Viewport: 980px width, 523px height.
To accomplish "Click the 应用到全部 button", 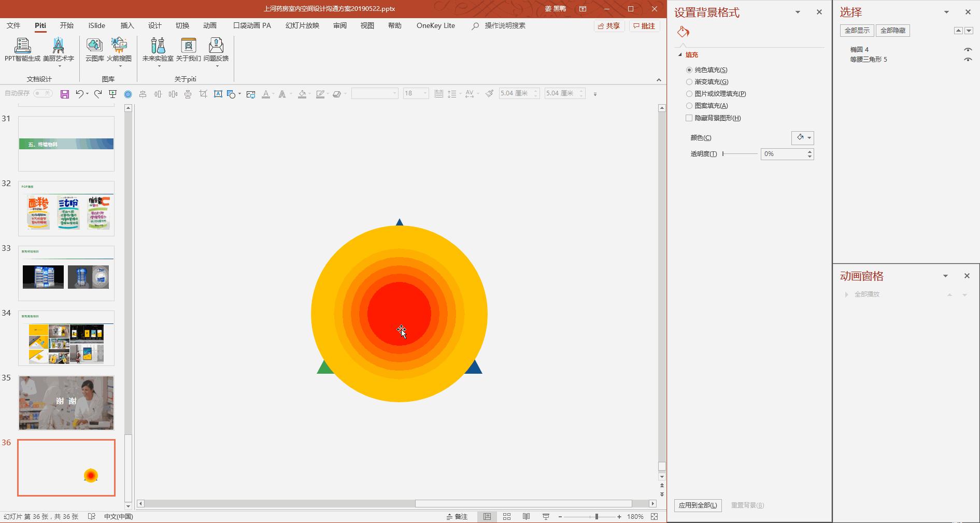I will pyautogui.click(x=698, y=505).
